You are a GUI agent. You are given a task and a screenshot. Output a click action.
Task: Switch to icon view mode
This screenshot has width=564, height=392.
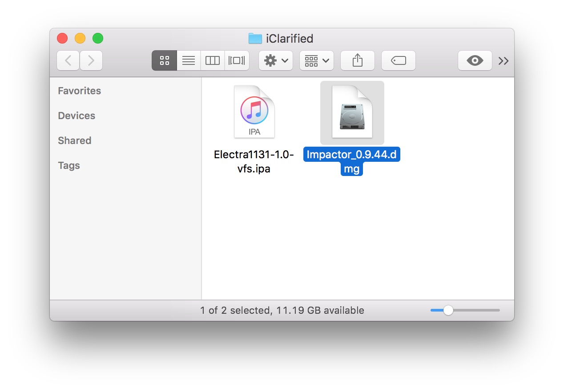tap(164, 60)
